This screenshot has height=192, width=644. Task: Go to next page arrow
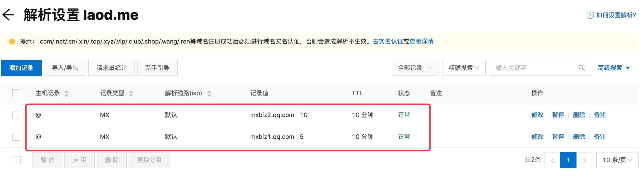pyautogui.click(x=584, y=160)
